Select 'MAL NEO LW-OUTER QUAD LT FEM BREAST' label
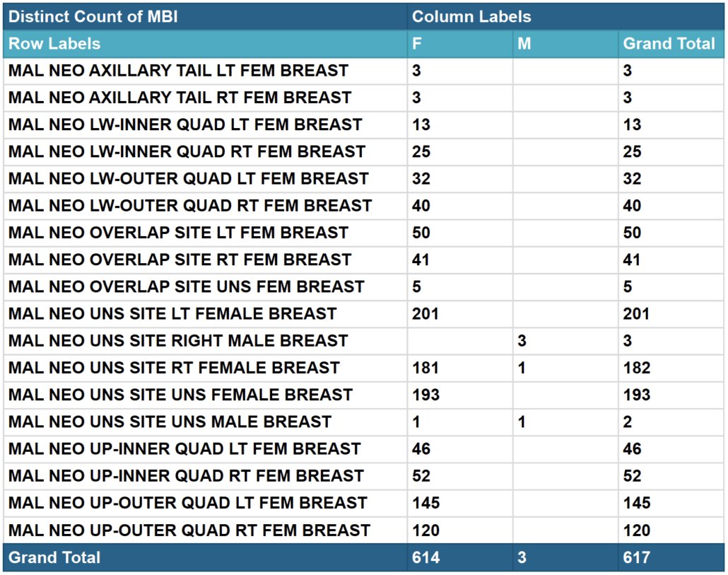The height and width of the screenshot is (575, 728). (189, 179)
